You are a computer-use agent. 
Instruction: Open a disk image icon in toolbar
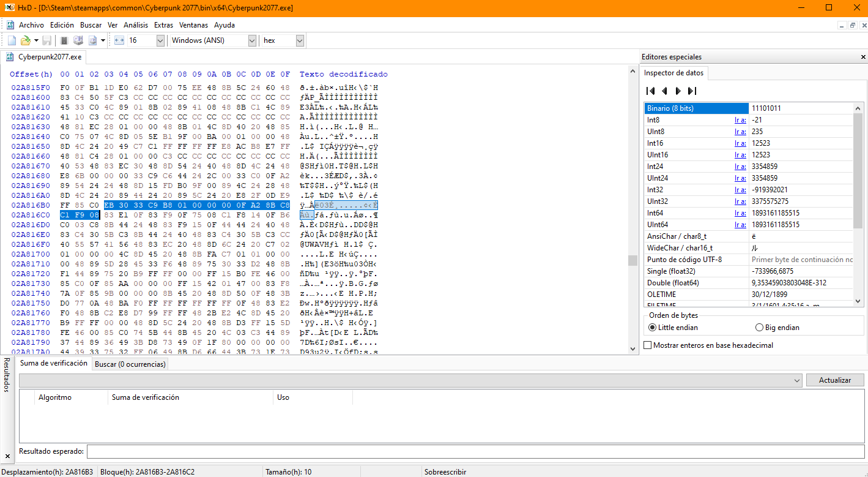pyautogui.click(x=93, y=40)
